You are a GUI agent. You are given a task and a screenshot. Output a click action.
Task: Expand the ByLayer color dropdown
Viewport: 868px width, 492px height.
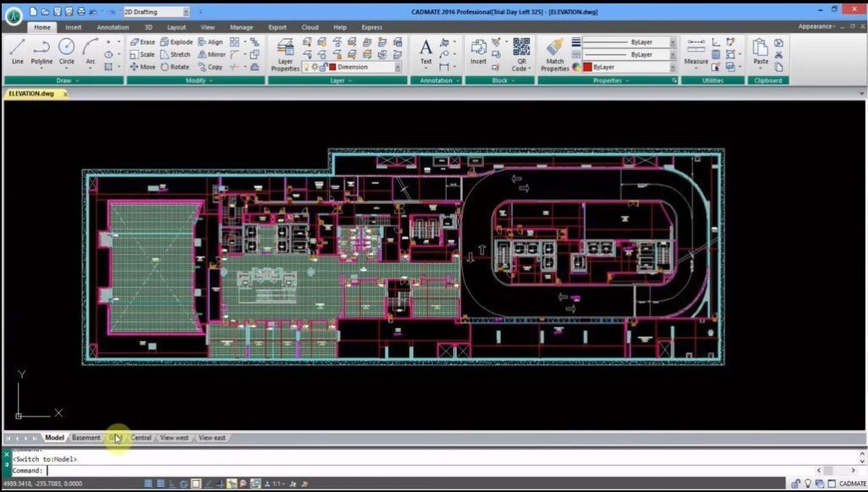pyautogui.click(x=672, y=66)
